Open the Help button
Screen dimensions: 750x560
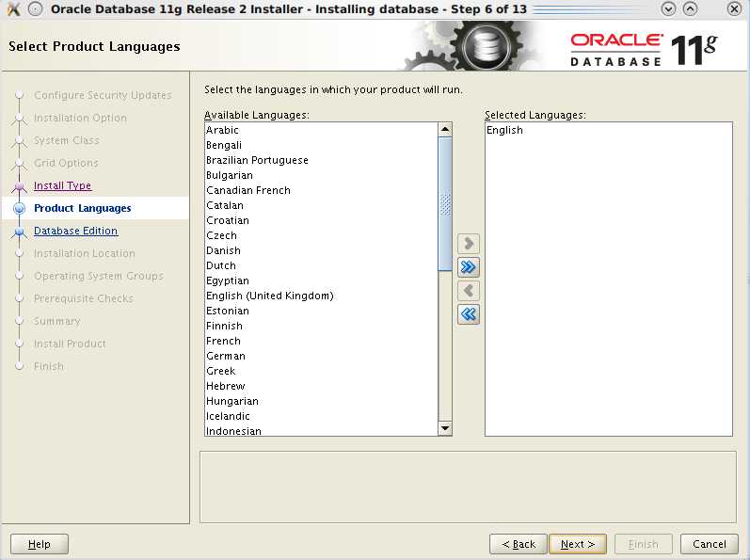coord(40,544)
